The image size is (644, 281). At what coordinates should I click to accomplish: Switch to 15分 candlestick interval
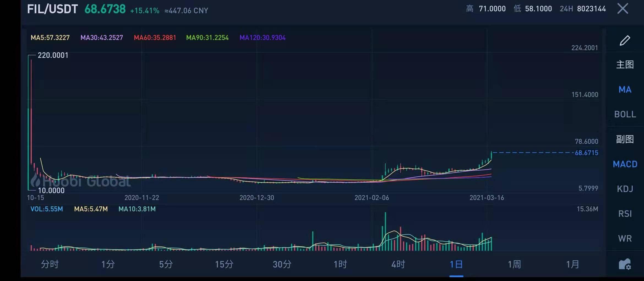tap(224, 264)
